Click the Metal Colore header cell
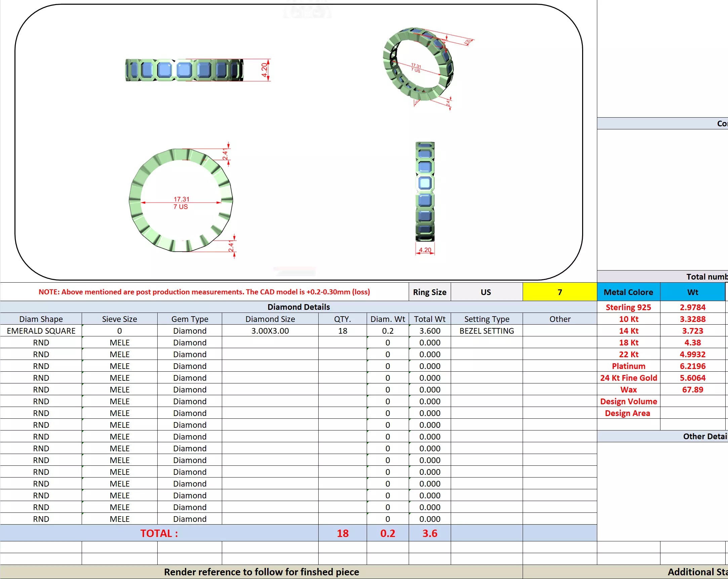The width and height of the screenshot is (728, 579). coord(628,292)
